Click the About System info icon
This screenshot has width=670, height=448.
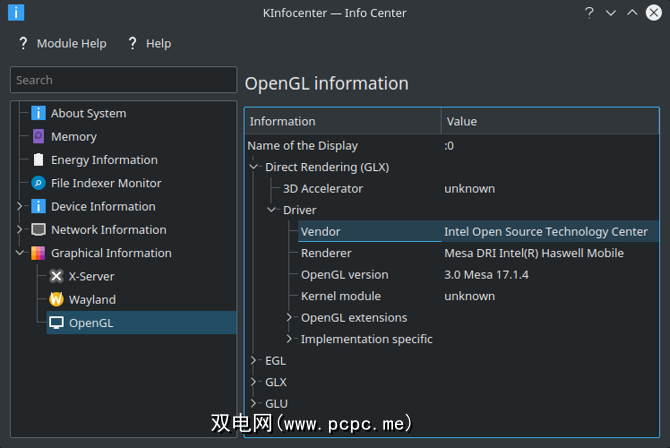click(39, 113)
